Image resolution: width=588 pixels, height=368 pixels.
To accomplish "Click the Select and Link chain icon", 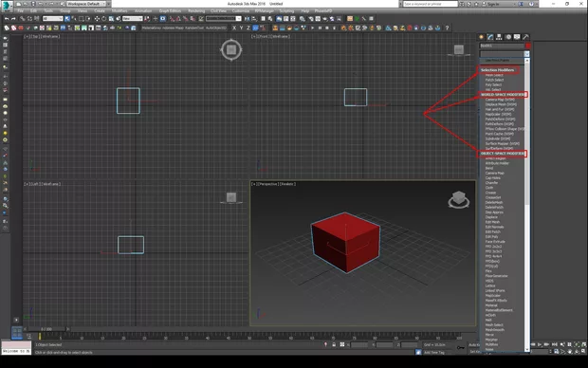I will (23, 18).
